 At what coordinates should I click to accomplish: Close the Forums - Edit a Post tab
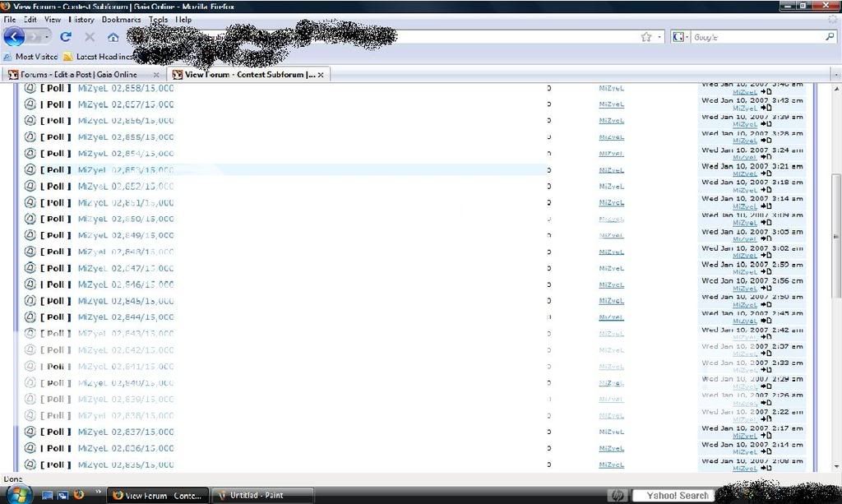click(156, 74)
